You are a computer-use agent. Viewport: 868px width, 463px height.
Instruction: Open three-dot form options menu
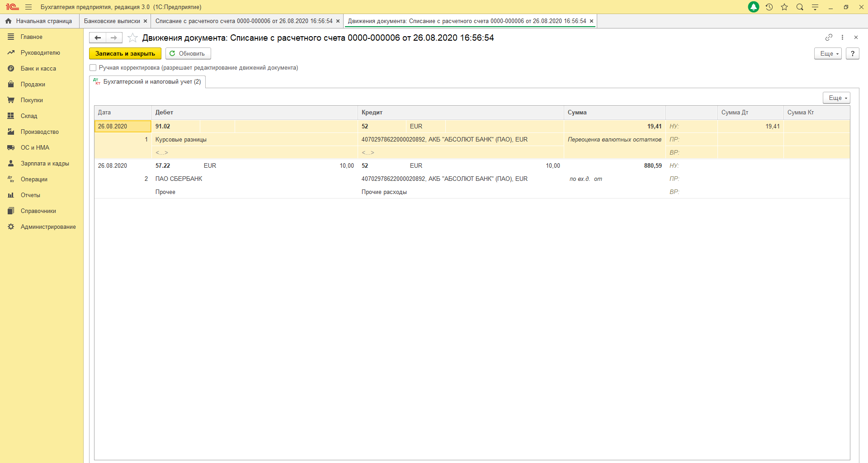coord(842,38)
